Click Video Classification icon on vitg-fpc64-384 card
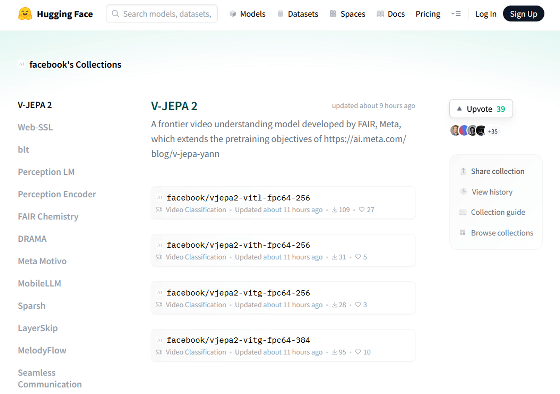This screenshot has height=394, width=560. tap(159, 352)
